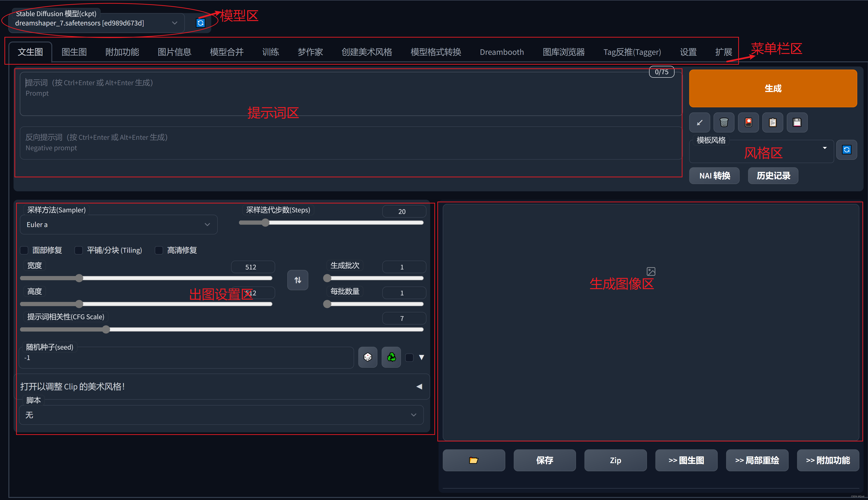Image resolution: width=868 pixels, height=500 pixels.
Task: Clear the prompt with trash icon
Action: click(x=724, y=122)
